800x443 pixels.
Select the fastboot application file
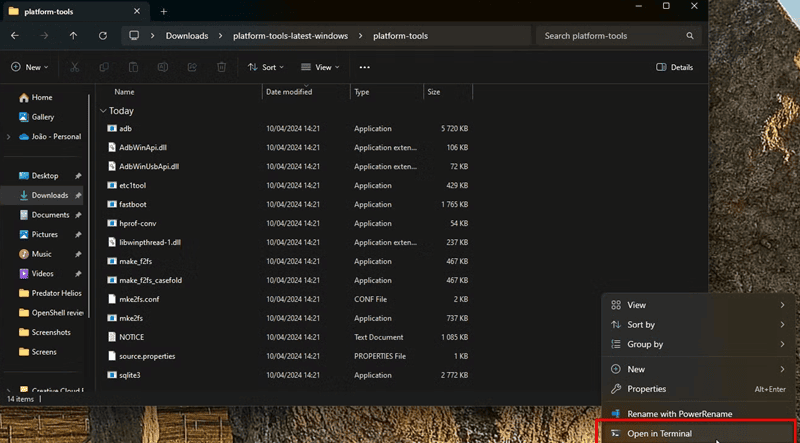pyautogui.click(x=132, y=204)
